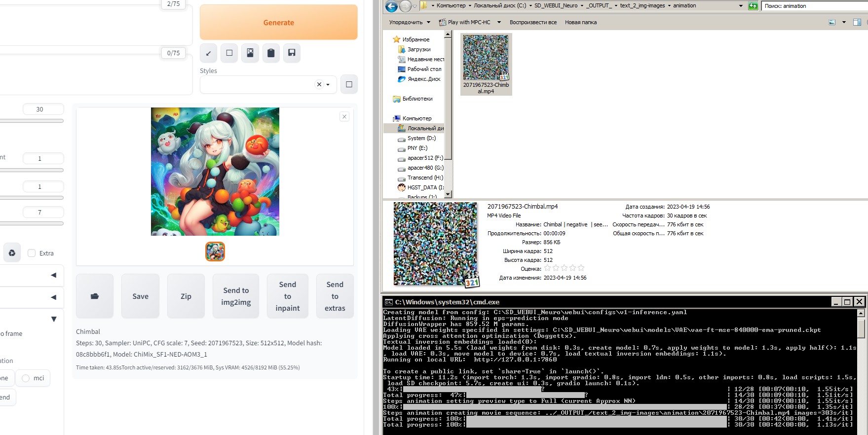The image size is (868, 435).
Task: Send the image to img2img
Action: click(236, 296)
